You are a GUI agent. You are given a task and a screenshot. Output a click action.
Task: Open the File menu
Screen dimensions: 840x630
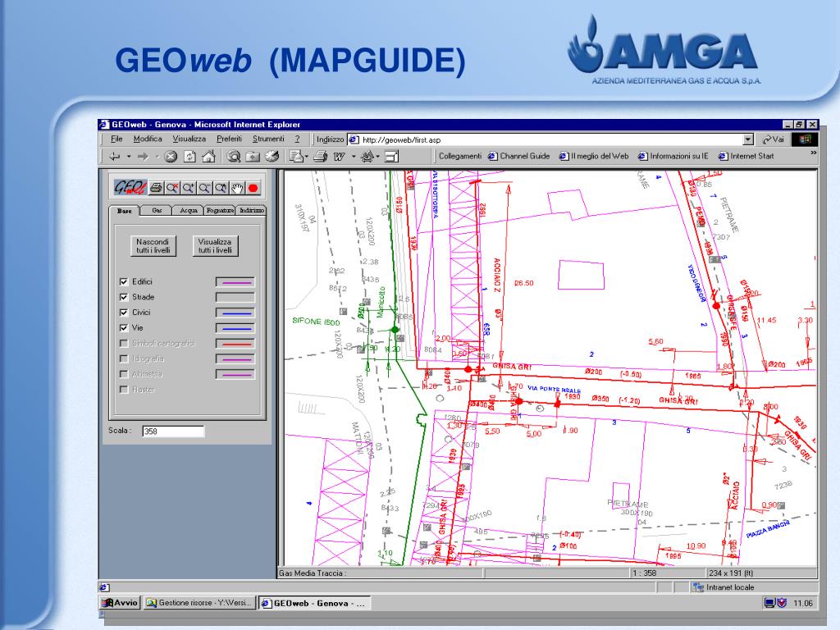[x=116, y=139]
